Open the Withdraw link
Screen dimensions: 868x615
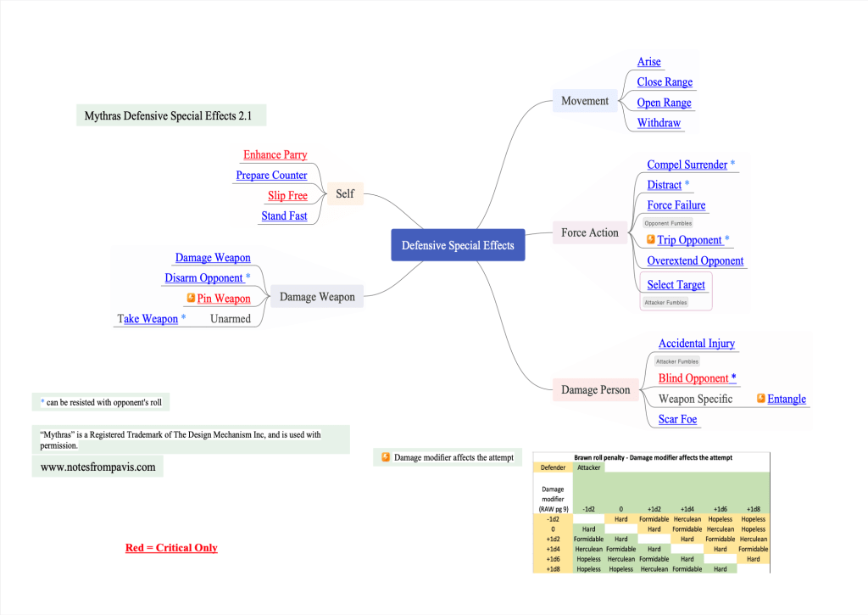[659, 123]
